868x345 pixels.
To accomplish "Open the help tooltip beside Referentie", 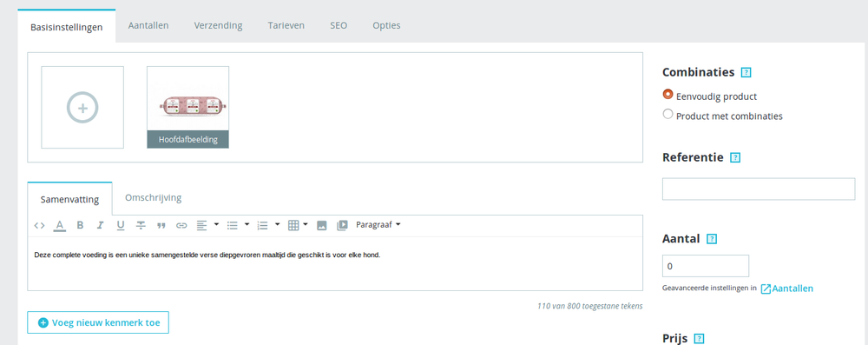I will coord(735,157).
